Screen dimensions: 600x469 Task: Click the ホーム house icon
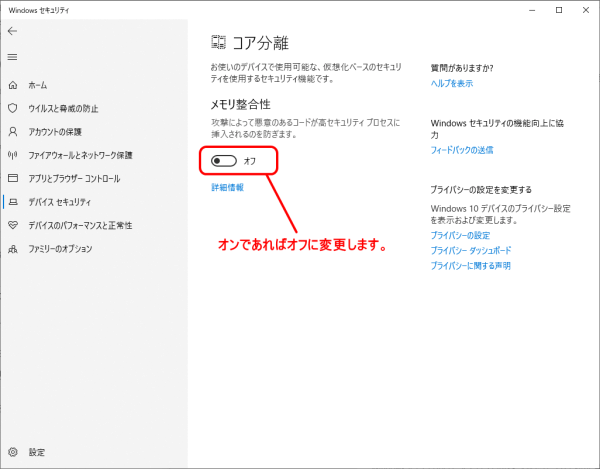coord(13,85)
